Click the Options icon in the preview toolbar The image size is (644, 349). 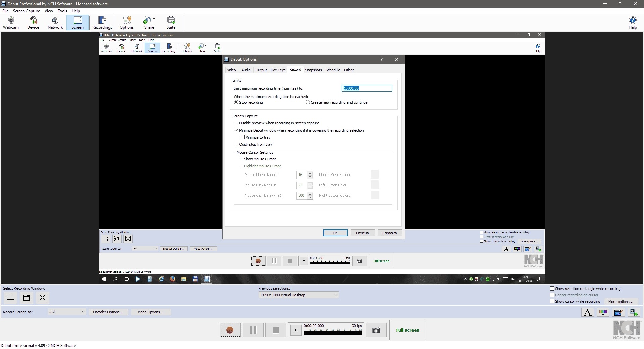tap(186, 48)
